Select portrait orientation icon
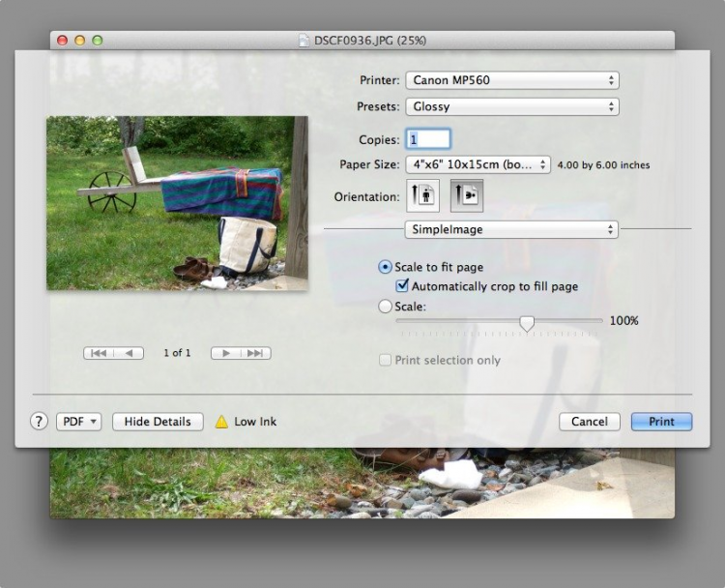725x588 pixels. [x=422, y=195]
